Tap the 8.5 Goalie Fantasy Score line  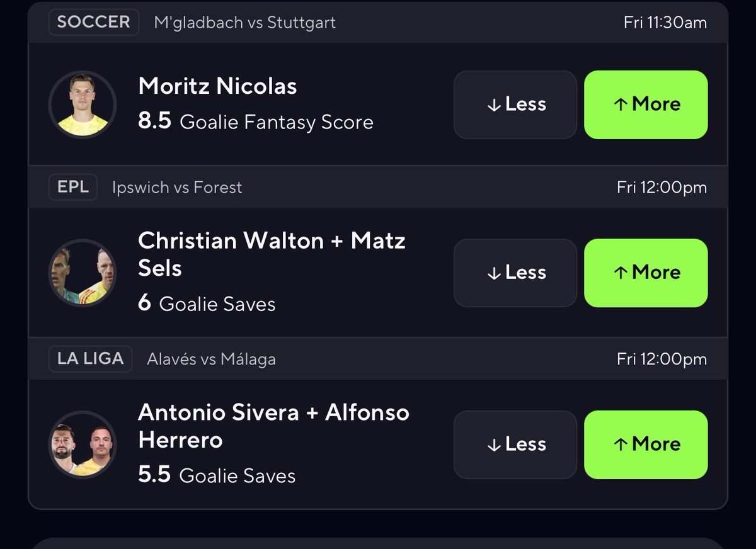pyautogui.click(x=256, y=122)
